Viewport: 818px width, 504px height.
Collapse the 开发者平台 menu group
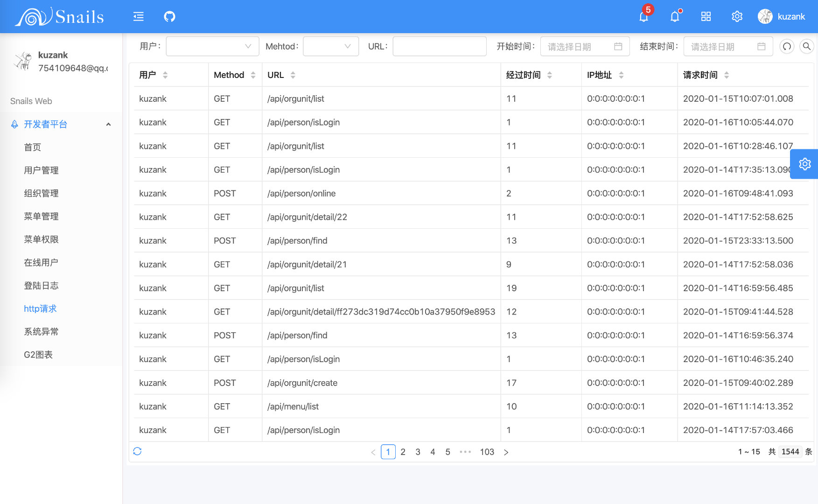point(61,124)
